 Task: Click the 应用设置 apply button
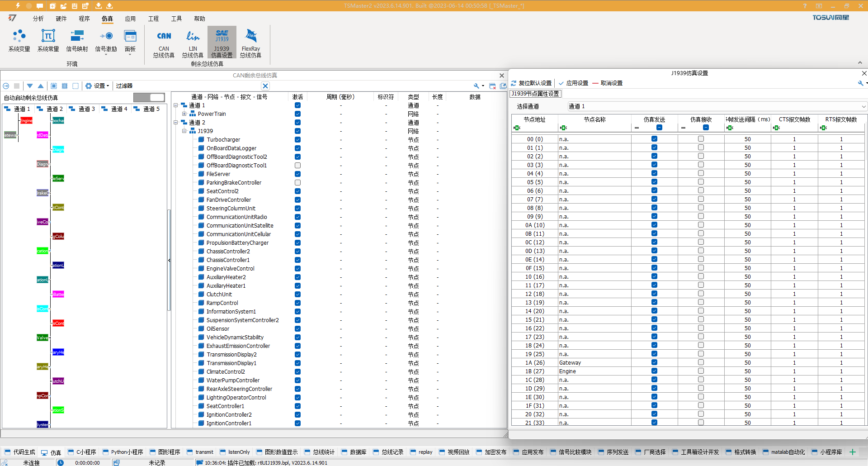(x=573, y=83)
